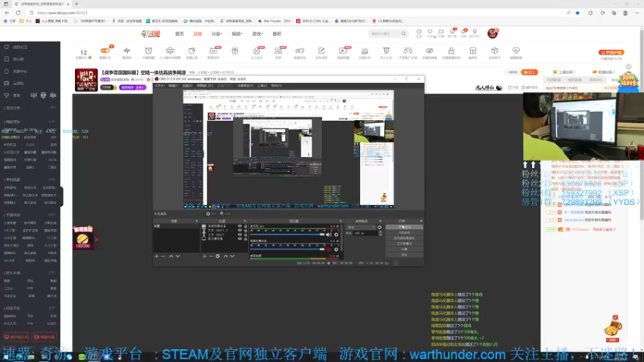Open the 停靠窗口 menu in OBS
The height and width of the screenshot is (362, 644).
(x=204, y=85)
